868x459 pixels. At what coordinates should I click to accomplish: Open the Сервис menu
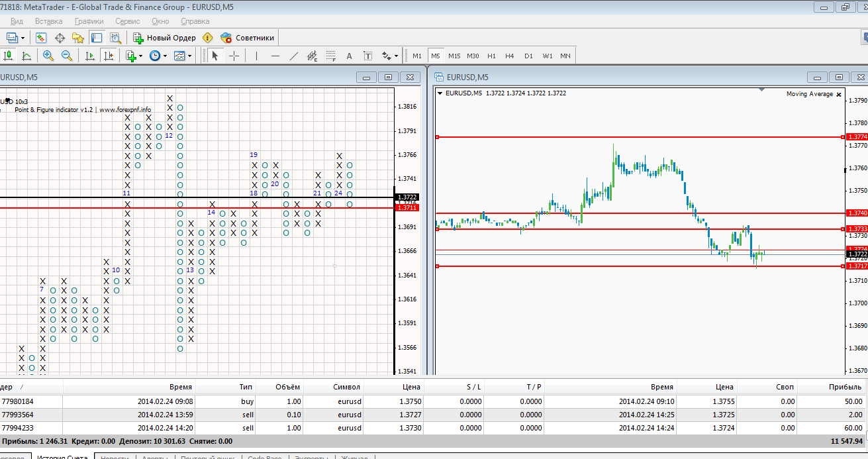(128, 21)
